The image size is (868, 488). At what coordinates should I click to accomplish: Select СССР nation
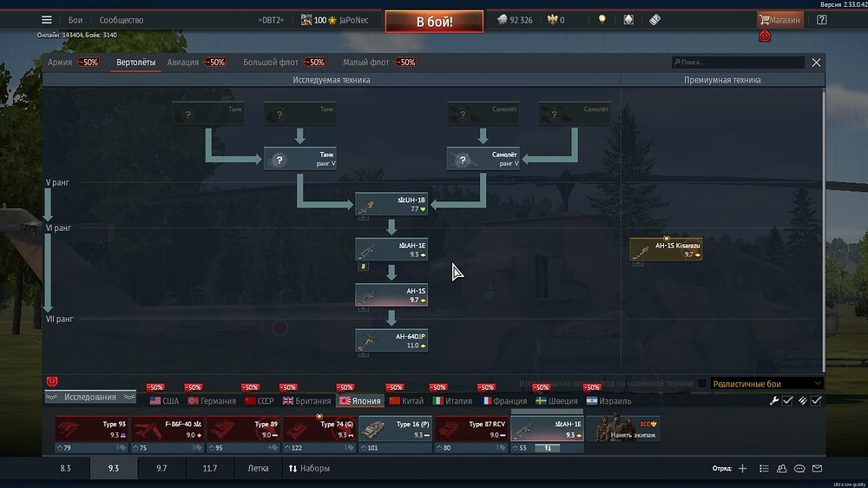(x=259, y=400)
